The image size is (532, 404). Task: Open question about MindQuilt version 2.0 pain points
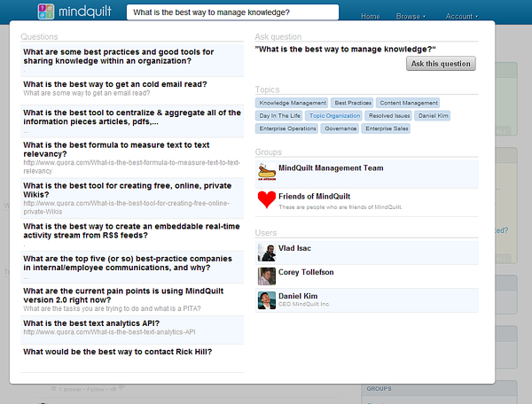tap(123, 295)
